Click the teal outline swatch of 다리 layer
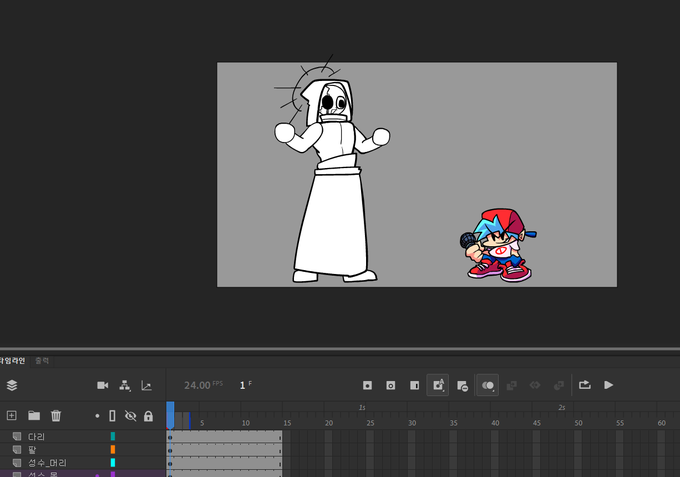Viewport: 680px width, 477px height. tap(113, 436)
